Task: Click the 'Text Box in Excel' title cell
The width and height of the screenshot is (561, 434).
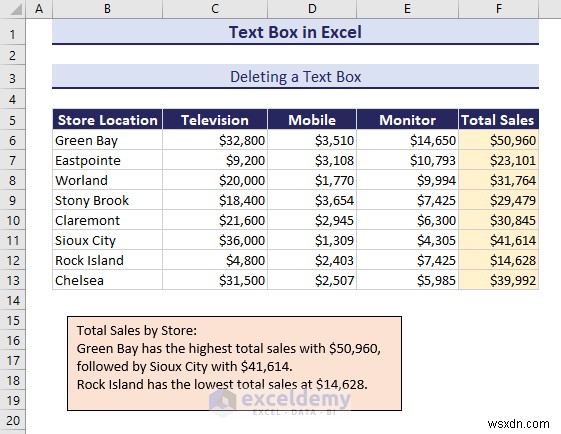Action: click(x=296, y=32)
